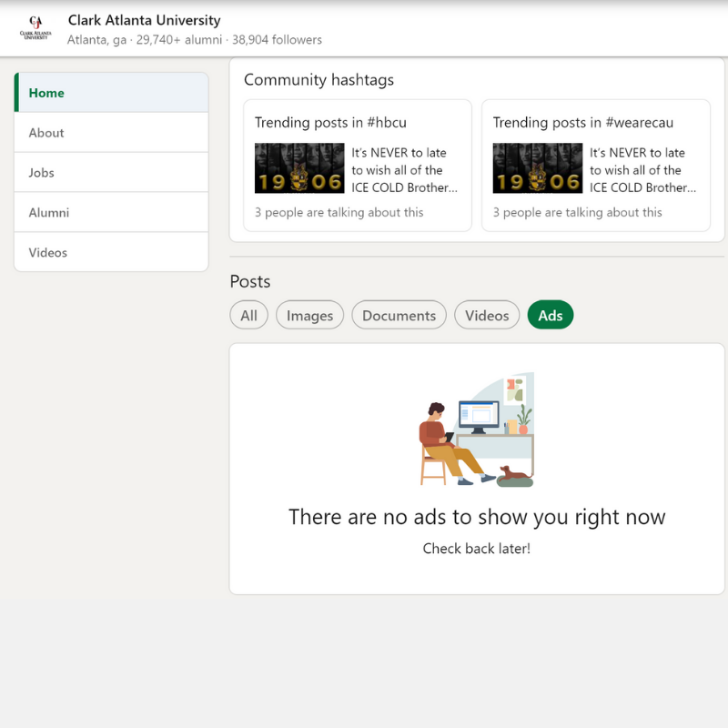This screenshot has height=728, width=728.
Task: Open trending posts in #wearecau card
Action: point(596,166)
